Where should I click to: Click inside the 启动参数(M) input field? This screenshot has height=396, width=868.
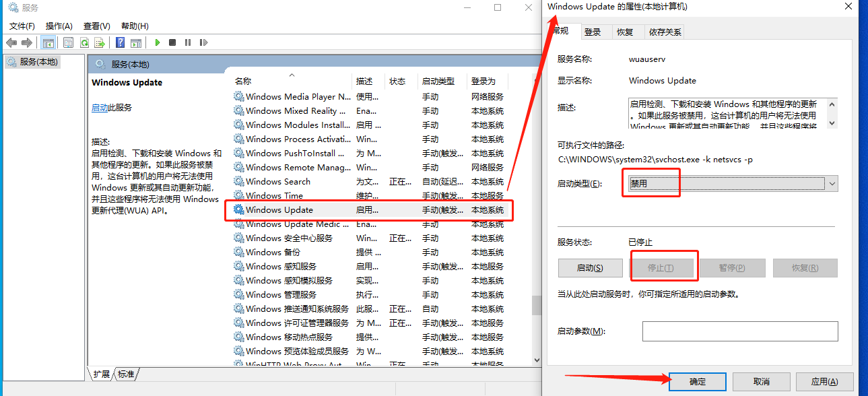pyautogui.click(x=739, y=331)
